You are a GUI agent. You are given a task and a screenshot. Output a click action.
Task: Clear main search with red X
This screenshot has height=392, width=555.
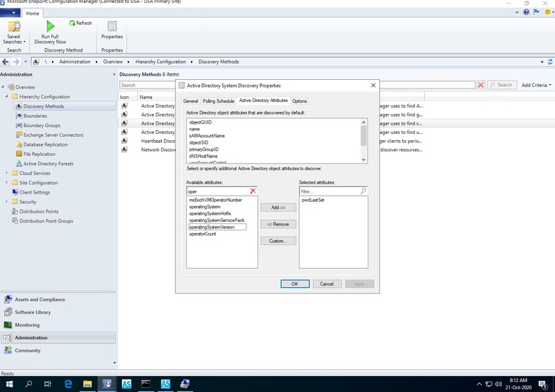coord(481,85)
